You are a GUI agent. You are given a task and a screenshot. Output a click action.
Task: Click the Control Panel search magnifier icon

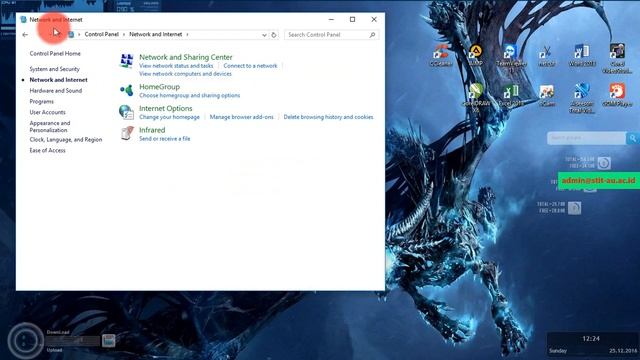point(372,35)
